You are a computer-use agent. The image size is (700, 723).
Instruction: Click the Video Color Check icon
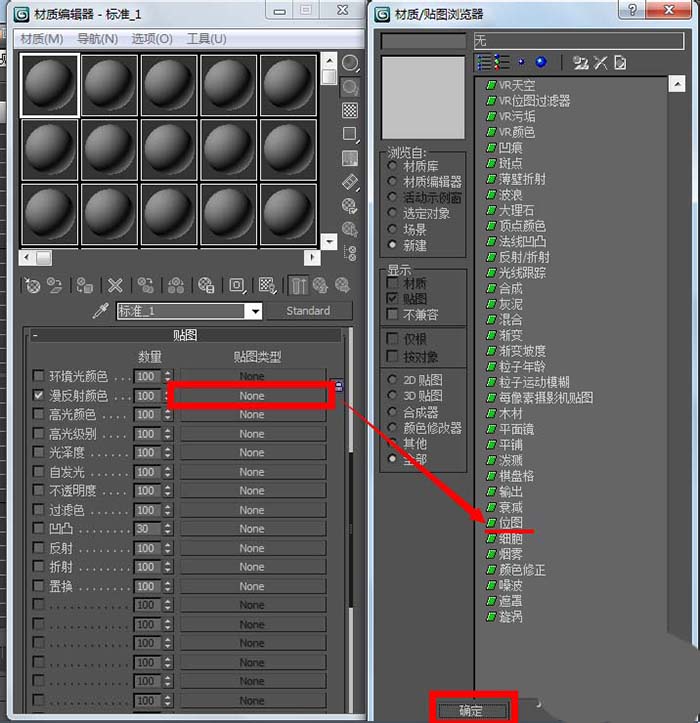(350, 158)
